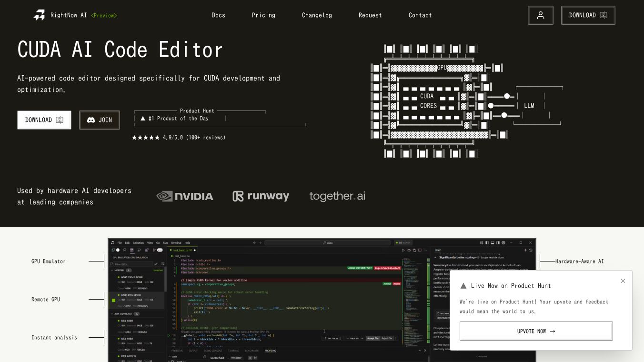Click the Source Control icon in the activity bar
644x362 pixels.
153,250
